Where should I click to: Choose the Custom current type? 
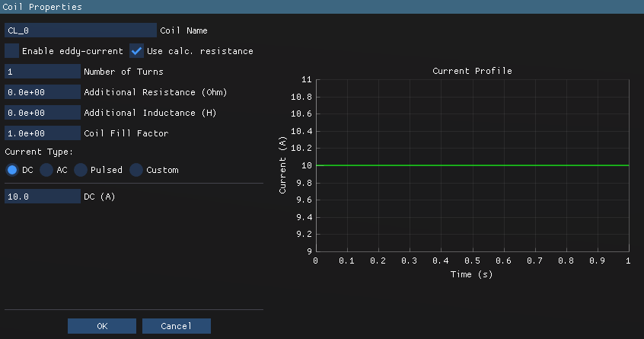coord(136,170)
